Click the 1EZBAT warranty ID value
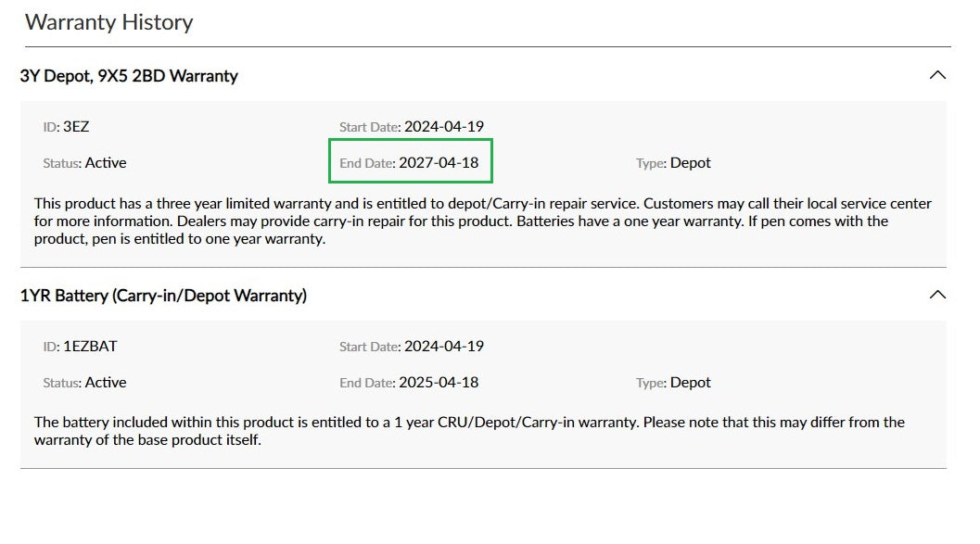This screenshot has height=544, width=980. [90, 347]
